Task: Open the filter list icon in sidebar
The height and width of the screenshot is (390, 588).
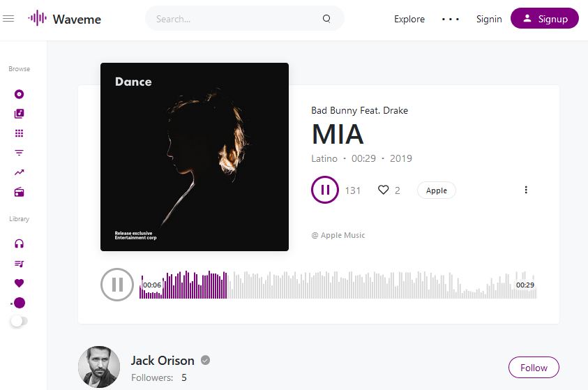Action: pos(19,153)
